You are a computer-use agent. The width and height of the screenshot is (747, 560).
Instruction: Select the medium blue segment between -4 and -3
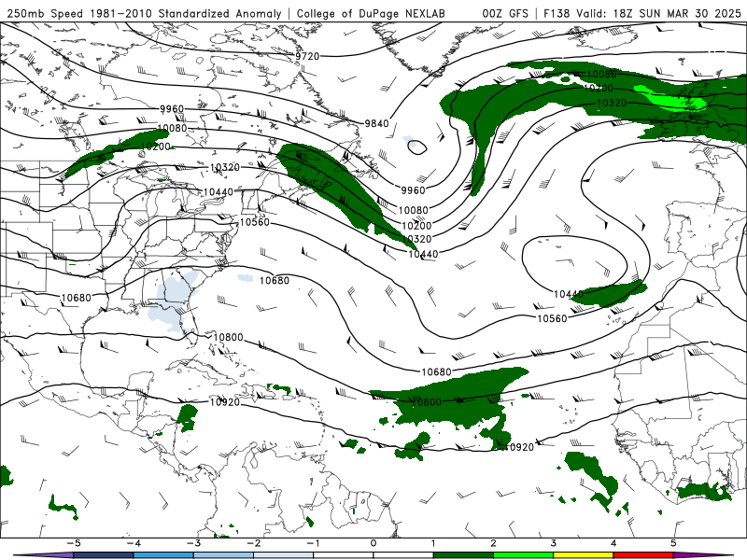[x=163, y=555]
